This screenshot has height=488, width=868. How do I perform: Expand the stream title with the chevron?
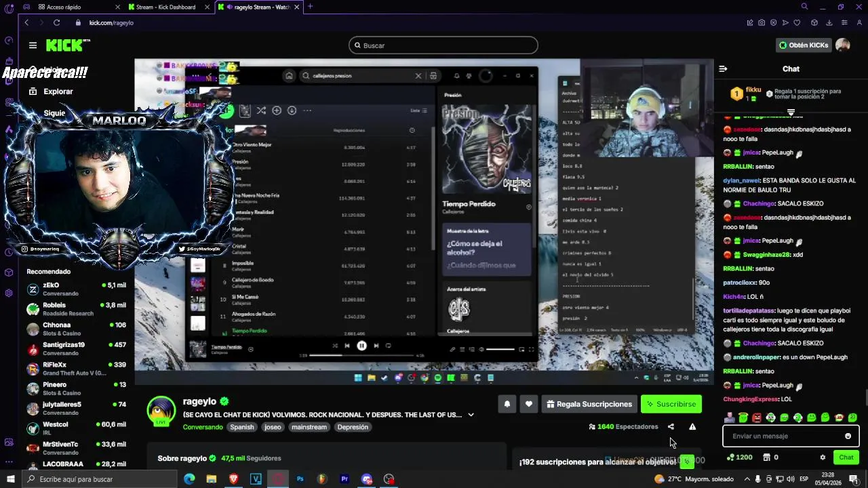click(x=471, y=415)
